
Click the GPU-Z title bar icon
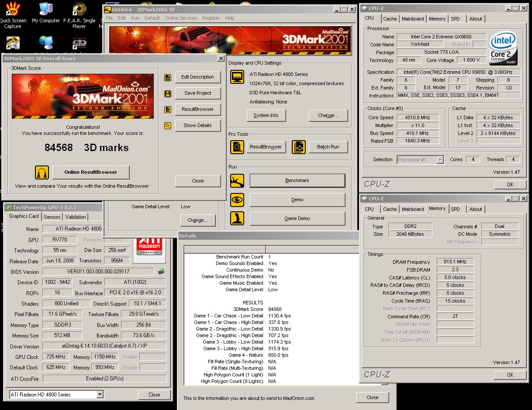click(8, 207)
